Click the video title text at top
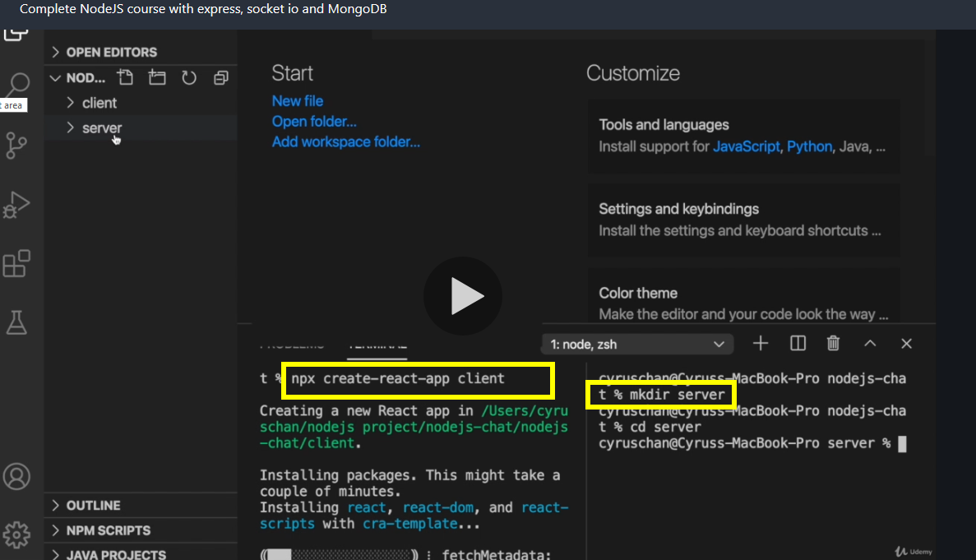This screenshot has height=560, width=976. [x=203, y=9]
